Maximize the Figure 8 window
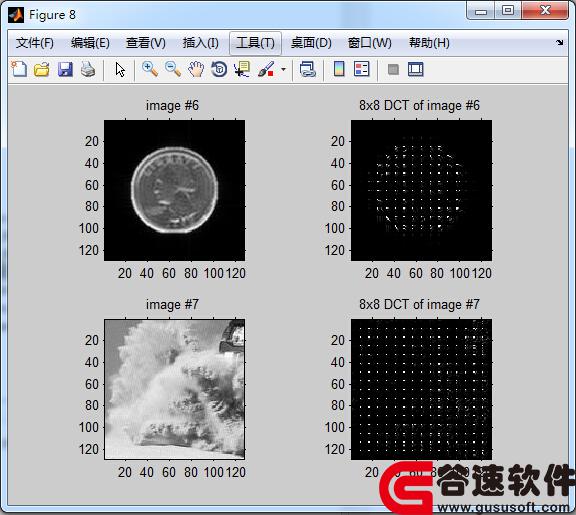Image resolution: width=576 pixels, height=515 pixels. pos(508,11)
